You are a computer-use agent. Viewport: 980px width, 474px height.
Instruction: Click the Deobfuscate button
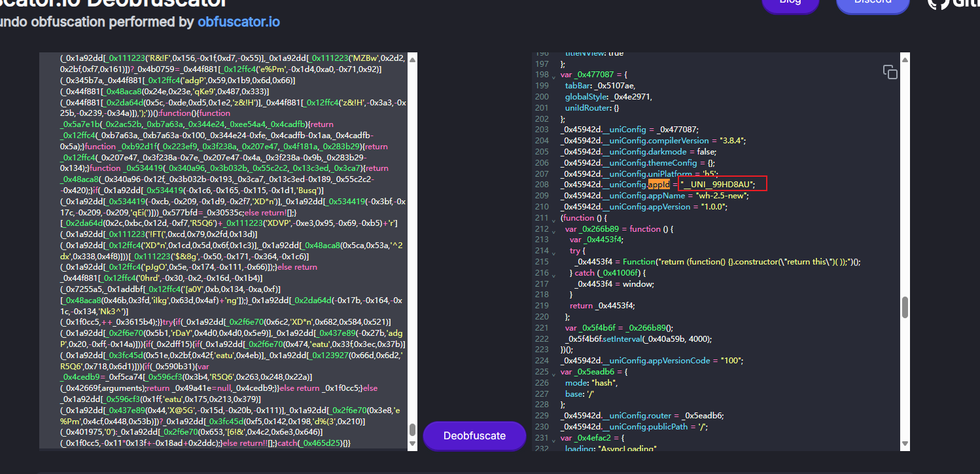[x=474, y=436]
